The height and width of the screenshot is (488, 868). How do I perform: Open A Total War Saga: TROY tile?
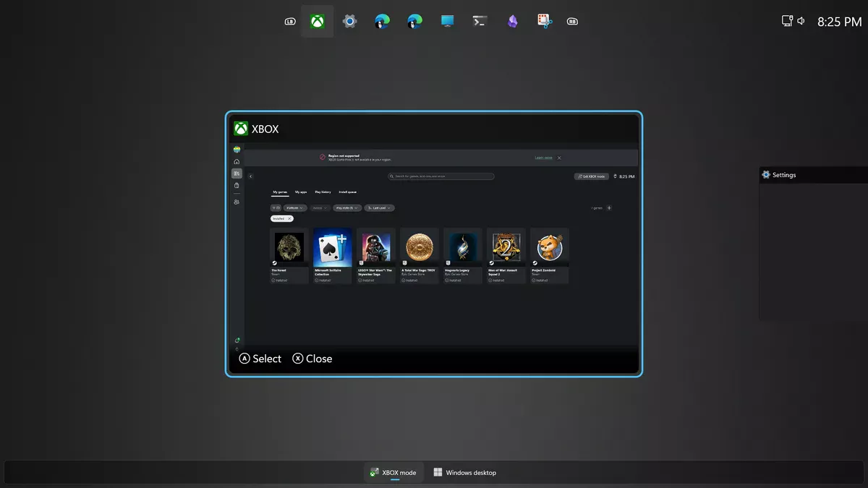(420, 256)
